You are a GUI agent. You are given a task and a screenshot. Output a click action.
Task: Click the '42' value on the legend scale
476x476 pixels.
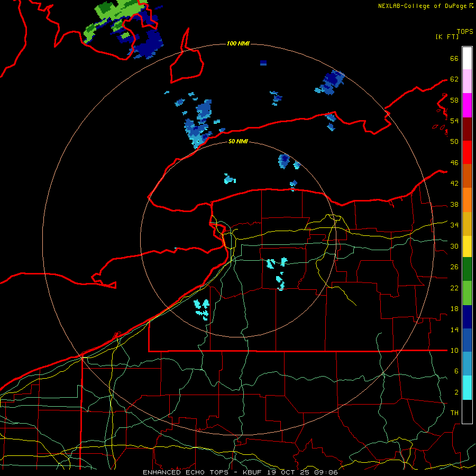tap(454, 184)
